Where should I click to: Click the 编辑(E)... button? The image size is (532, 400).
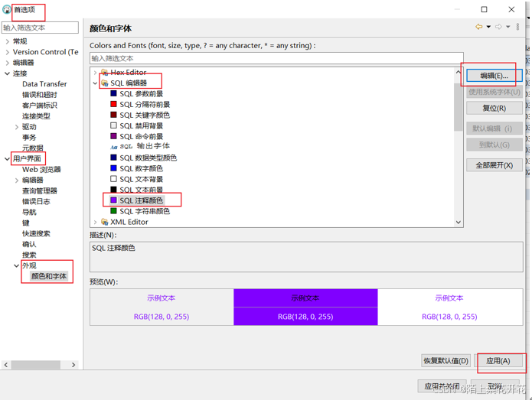coord(494,75)
